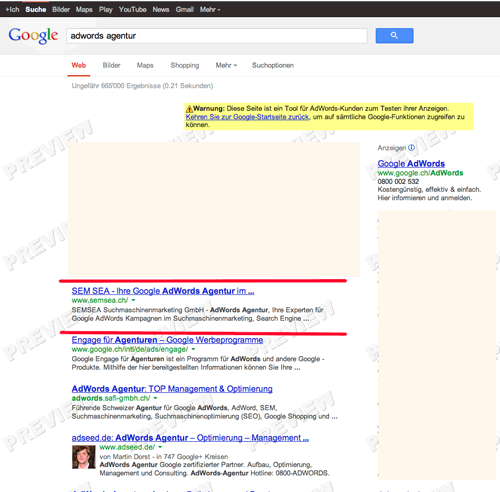The height and width of the screenshot is (492, 500).
Task: Open dropdown arrow beside www.semsea.ch/
Action: point(133,300)
